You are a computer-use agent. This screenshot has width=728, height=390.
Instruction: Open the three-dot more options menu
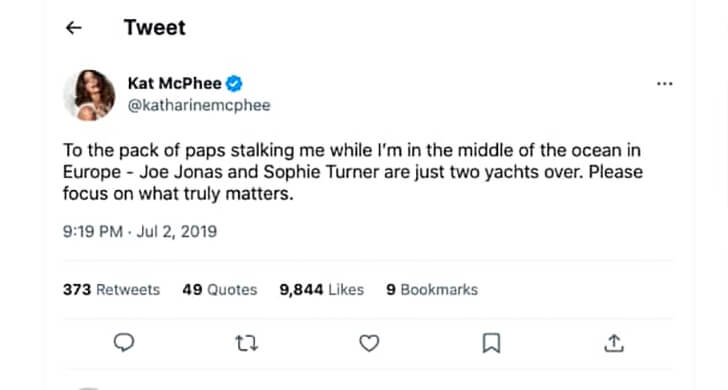[664, 84]
